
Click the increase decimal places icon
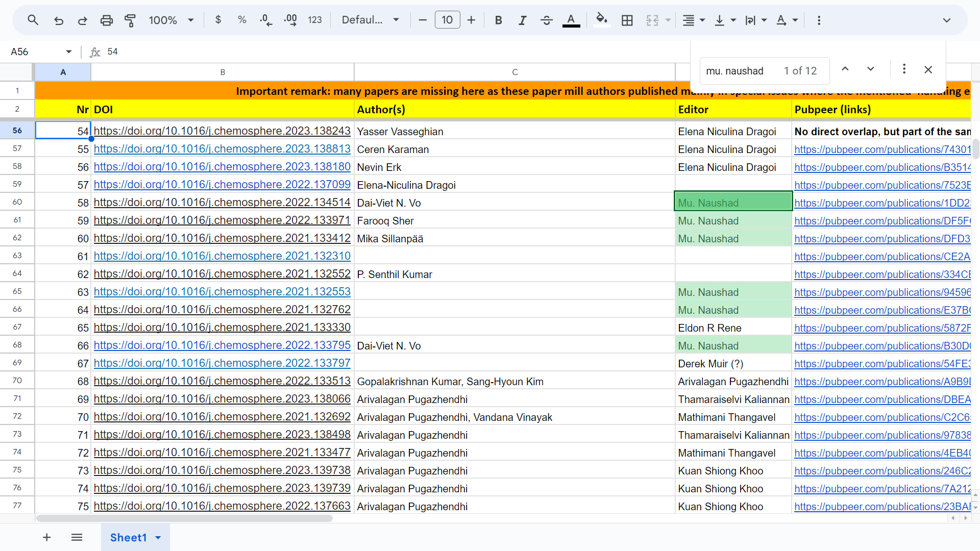tap(290, 20)
